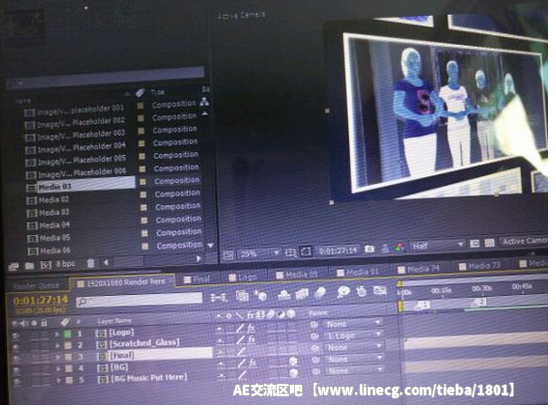Toggle the auto-keyframe stopwatch icon
556x409 pixels.
(x=361, y=291)
